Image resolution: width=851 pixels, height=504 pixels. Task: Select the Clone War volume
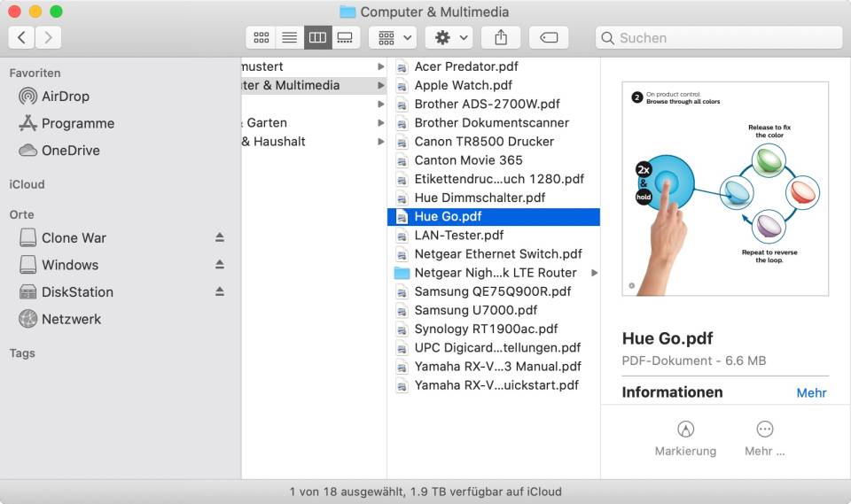(x=62, y=237)
